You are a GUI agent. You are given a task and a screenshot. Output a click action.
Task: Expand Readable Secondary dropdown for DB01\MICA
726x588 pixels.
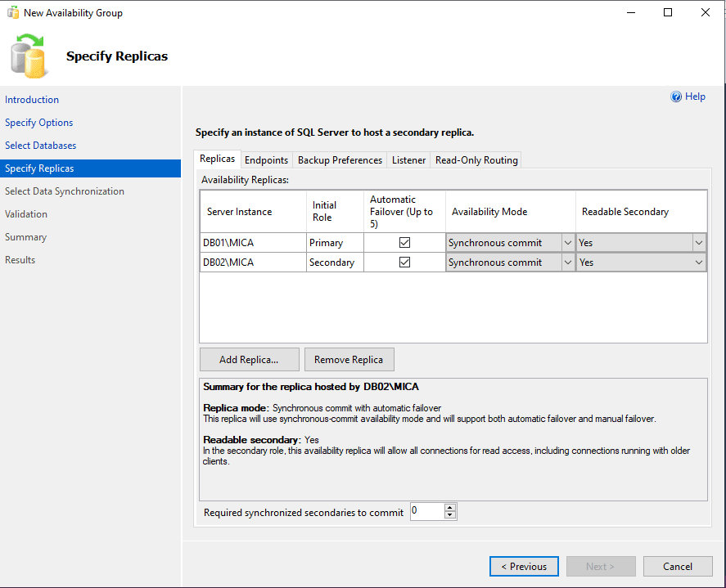tap(699, 243)
